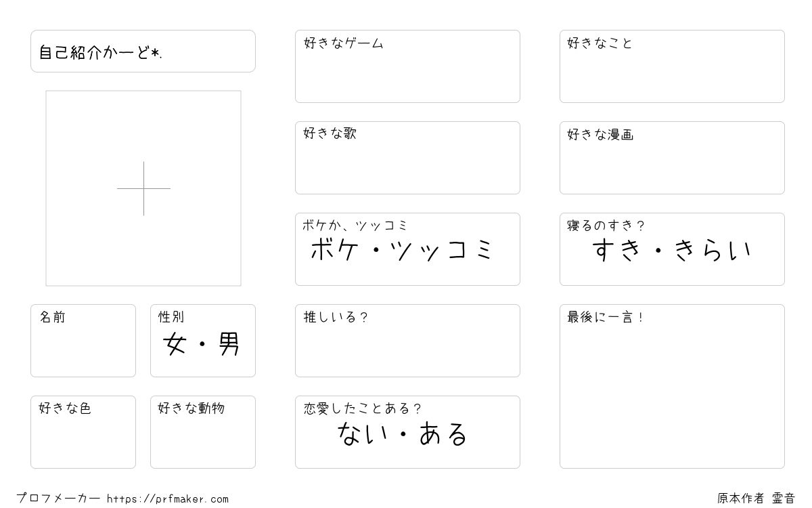812x508 pixels.
Task: Click the 好きなこと box
Action: click(672, 66)
